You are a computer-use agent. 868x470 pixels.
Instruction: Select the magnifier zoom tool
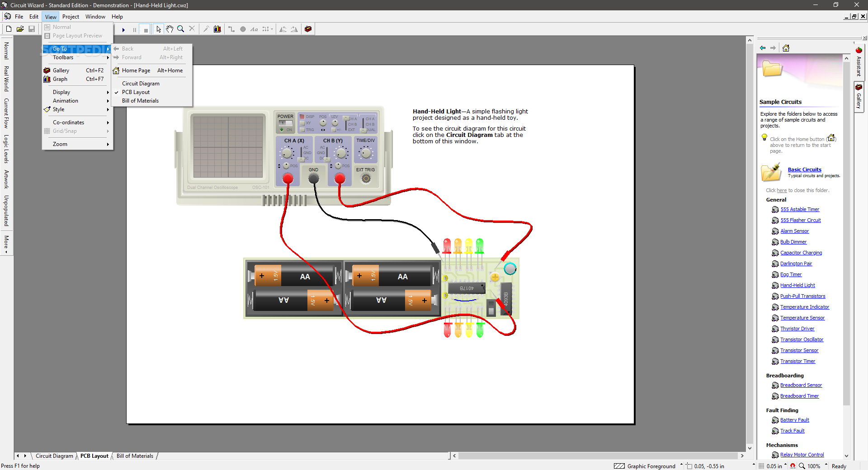tap(181, 29)
